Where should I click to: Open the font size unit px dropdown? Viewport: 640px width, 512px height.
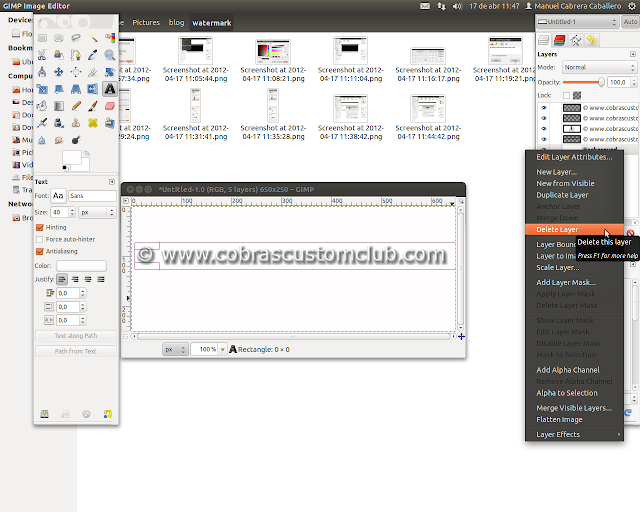(x=97, y=212)
